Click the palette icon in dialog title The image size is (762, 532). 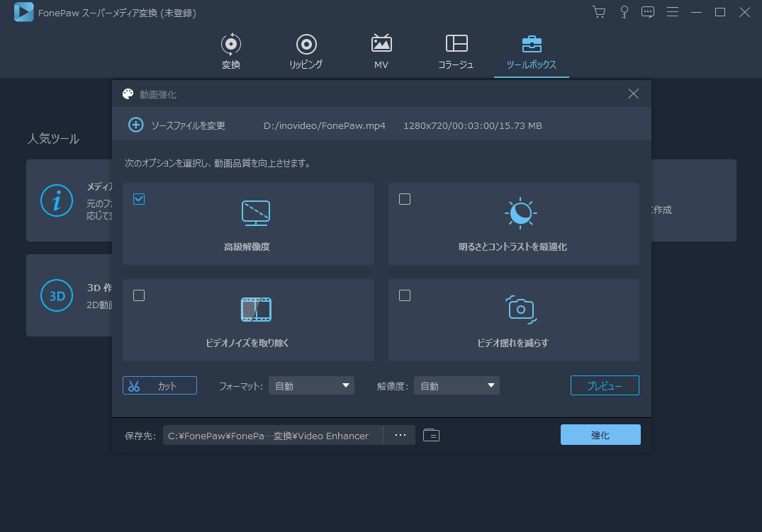[128, 94]
